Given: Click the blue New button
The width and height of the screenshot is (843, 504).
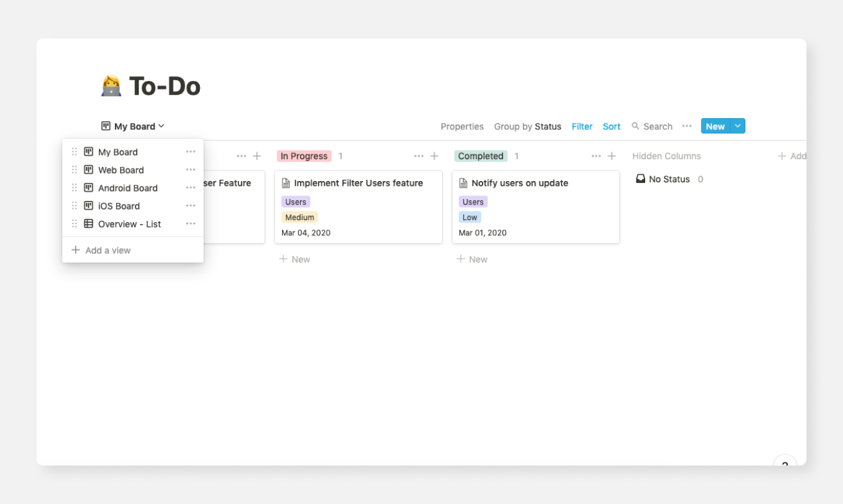Looking at the screenshot, I should (x=715, y=125).
